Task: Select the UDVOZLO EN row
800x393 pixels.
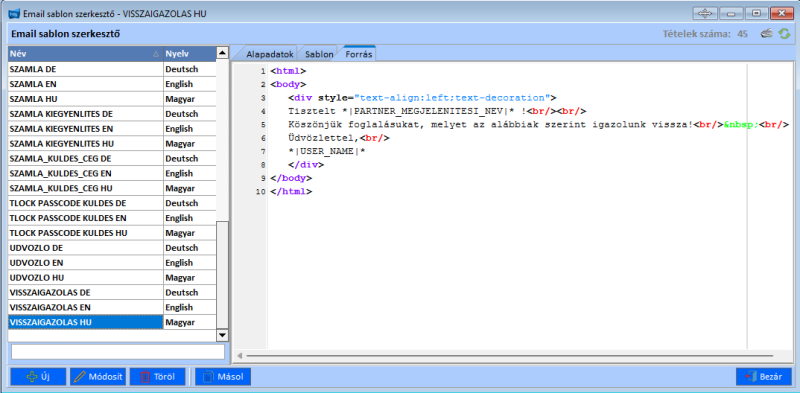Action: click(112, 262)
